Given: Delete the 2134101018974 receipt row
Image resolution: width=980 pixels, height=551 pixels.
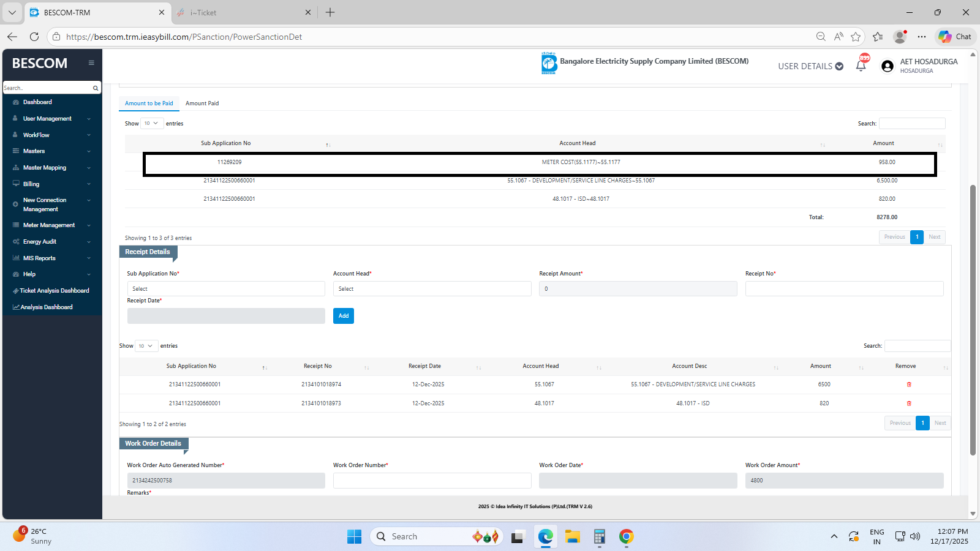Looking at the screenshot, I should 909,384.
